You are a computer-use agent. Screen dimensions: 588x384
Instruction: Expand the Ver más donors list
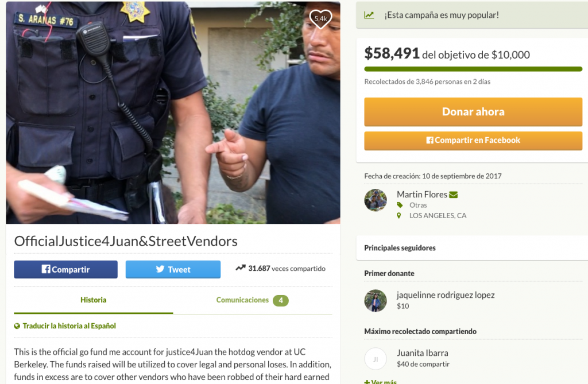[381, 381]
